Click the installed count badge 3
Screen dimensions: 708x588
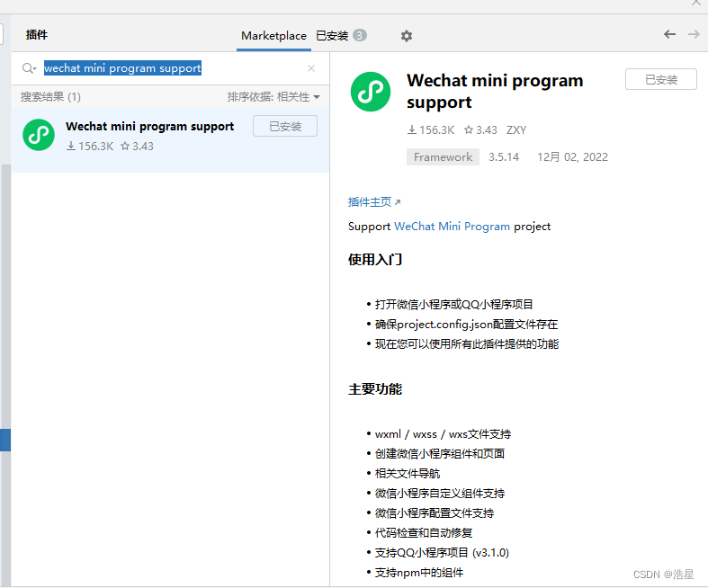click(x=360, y=35)
